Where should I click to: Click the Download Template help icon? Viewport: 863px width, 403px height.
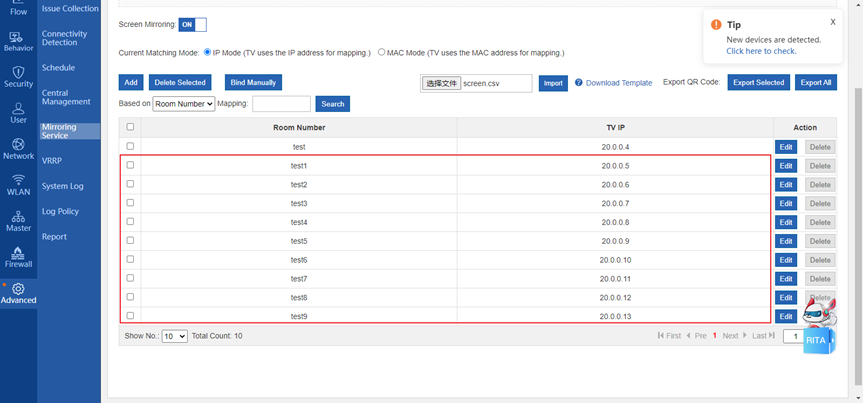[x=579, y=83]
